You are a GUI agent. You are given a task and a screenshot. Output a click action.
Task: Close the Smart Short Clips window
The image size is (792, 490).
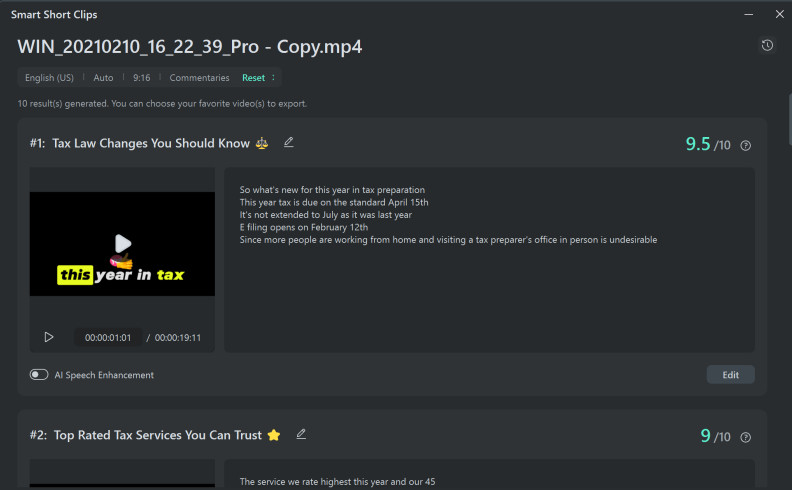coord(779,14)
